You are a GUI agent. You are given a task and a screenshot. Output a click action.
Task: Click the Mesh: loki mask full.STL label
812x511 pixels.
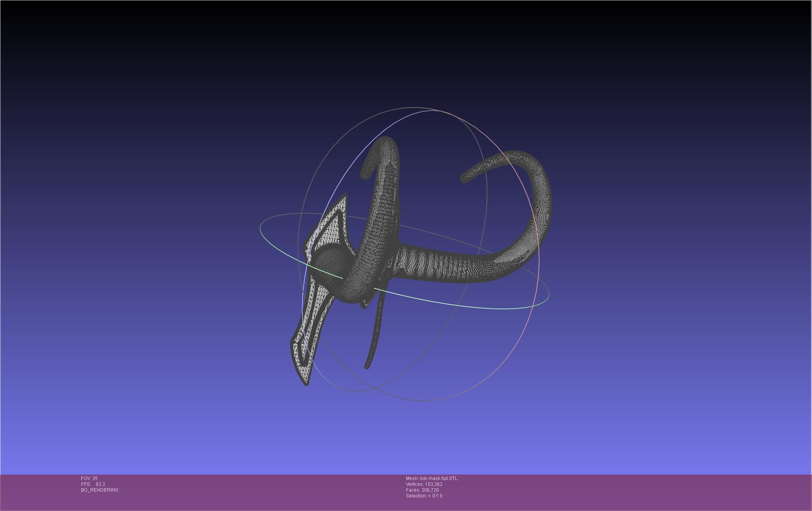[432, 478]
